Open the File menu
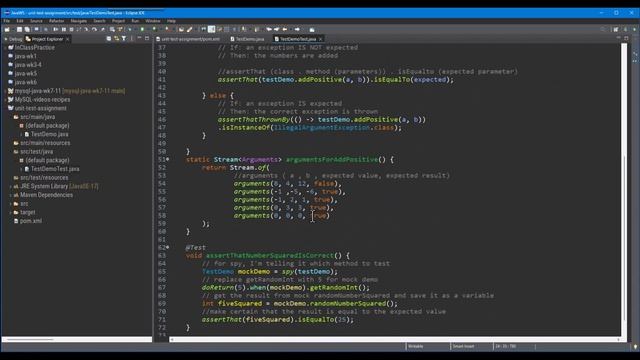The height and width of the screenshot is (360, 640). (x=7, y=21)
